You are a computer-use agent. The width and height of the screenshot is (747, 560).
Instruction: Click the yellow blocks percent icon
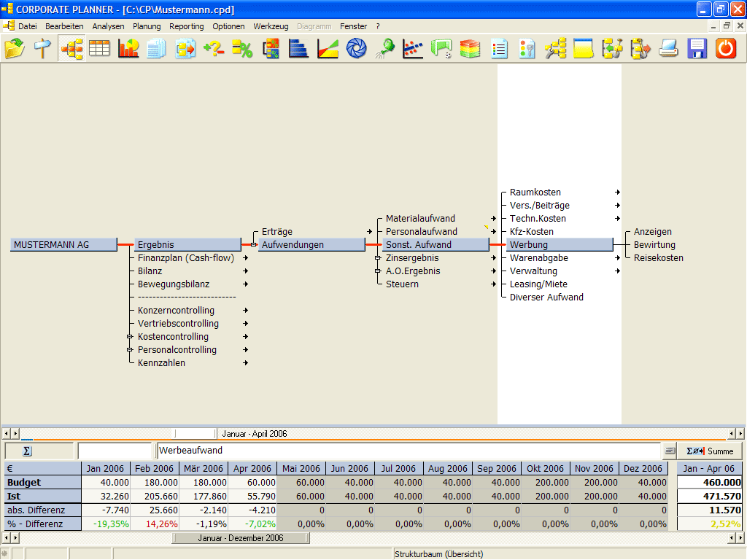click(242, 49)
